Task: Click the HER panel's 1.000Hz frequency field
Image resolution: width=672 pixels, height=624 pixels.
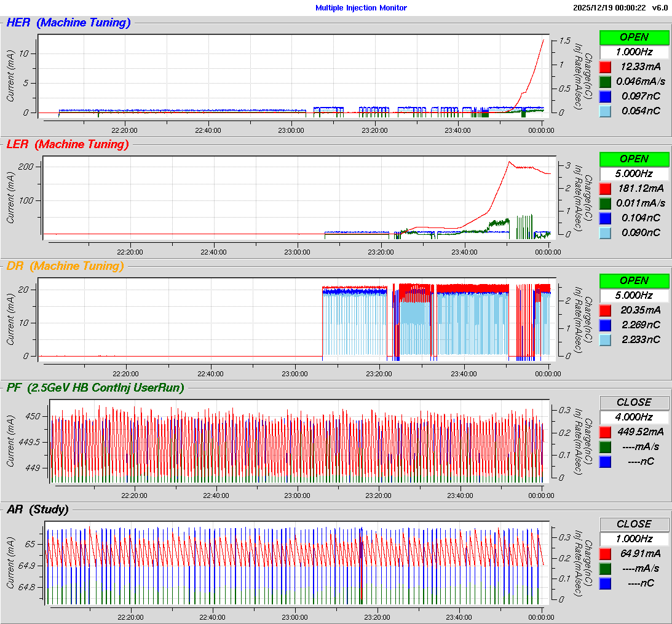Action: [634, 52]
